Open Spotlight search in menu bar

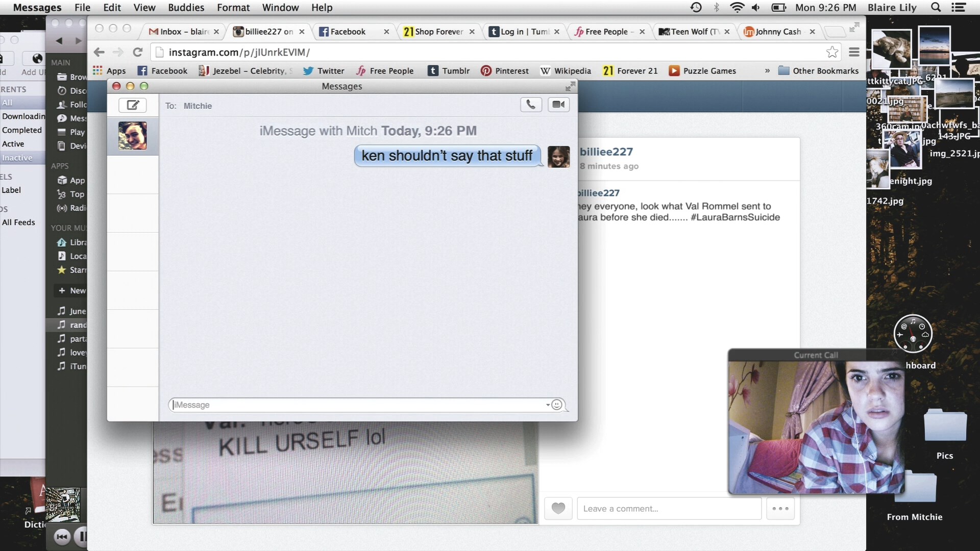coord(936,7)
